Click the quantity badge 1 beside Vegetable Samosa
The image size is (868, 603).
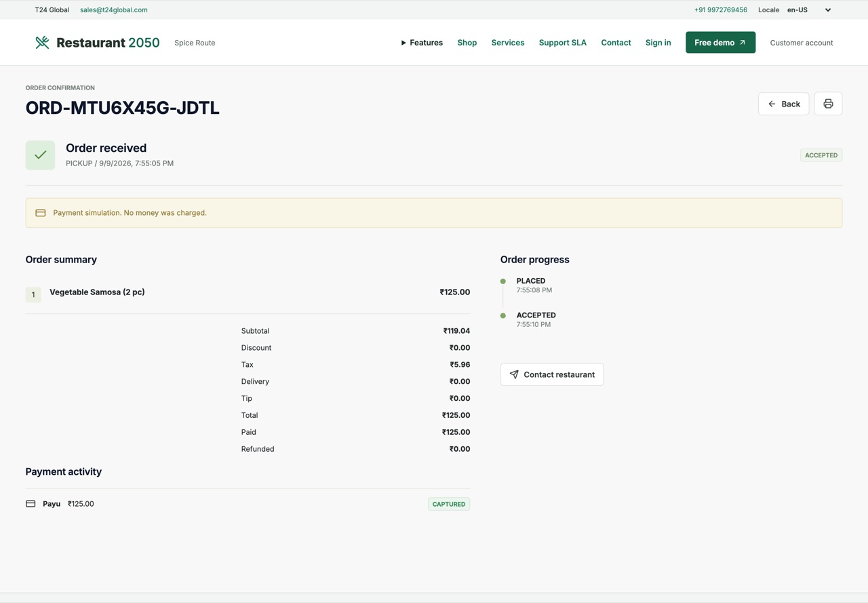(33, 294)
